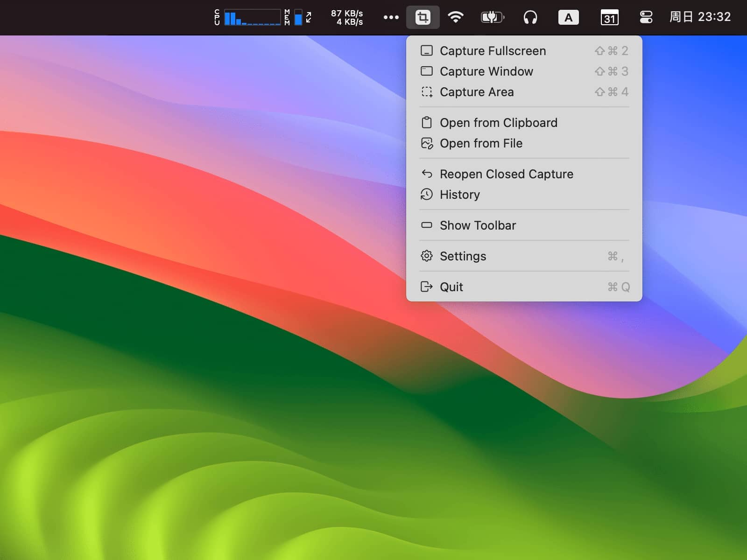Screen dimensions: 747x560
Task: Toggle Show Toolbar option
Action: [x=478, y=225]
